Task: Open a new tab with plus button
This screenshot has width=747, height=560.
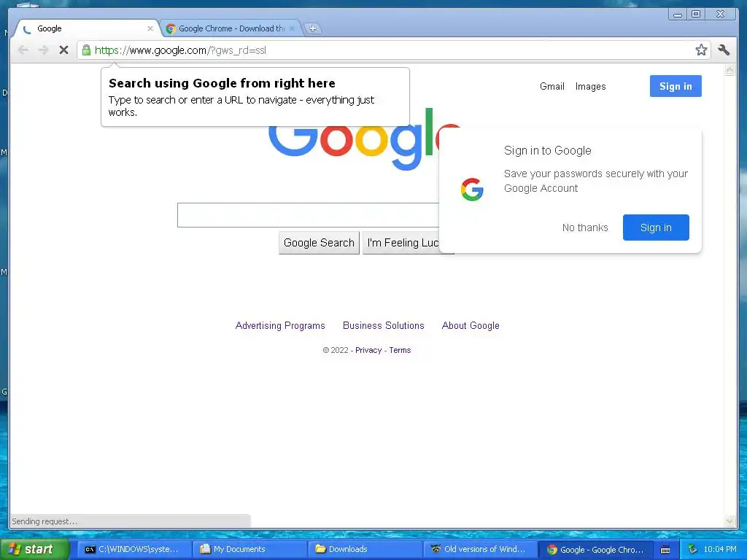Action: 312,28
